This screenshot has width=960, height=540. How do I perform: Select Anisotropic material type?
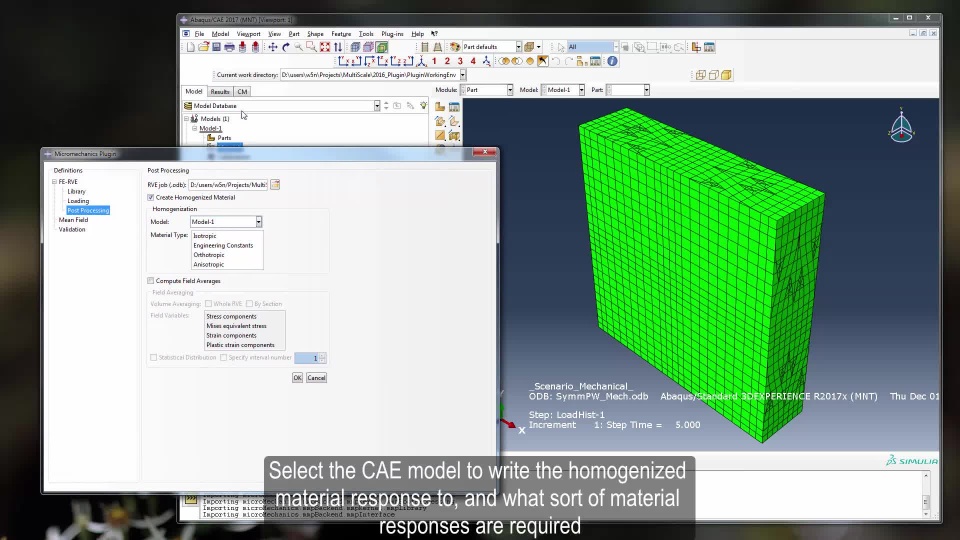coord(209,264)
